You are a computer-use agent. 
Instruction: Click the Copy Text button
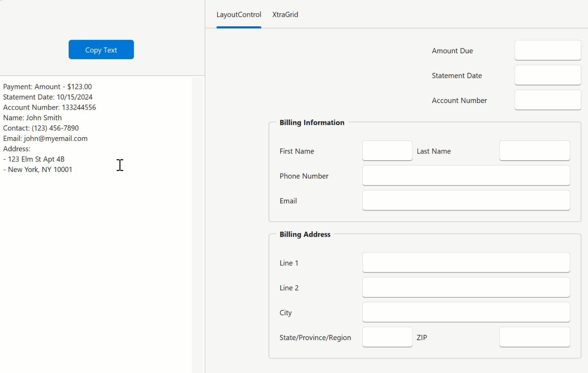click(x=101, y=49)
